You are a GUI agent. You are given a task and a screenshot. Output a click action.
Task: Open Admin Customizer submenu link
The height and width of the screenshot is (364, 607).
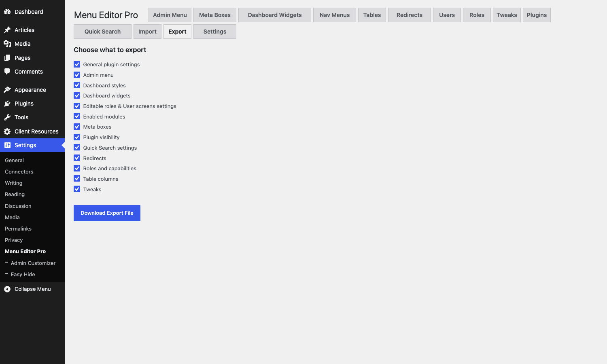33,263
